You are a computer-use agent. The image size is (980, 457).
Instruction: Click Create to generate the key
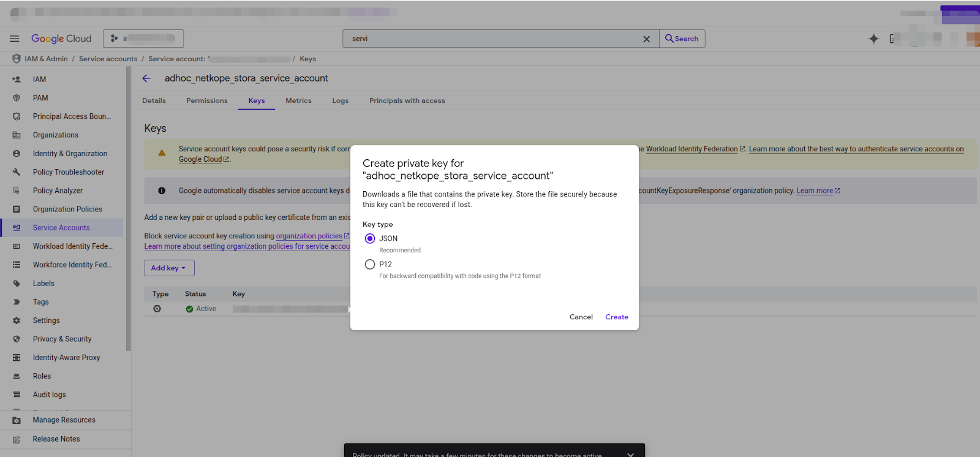tap(616, 317)
